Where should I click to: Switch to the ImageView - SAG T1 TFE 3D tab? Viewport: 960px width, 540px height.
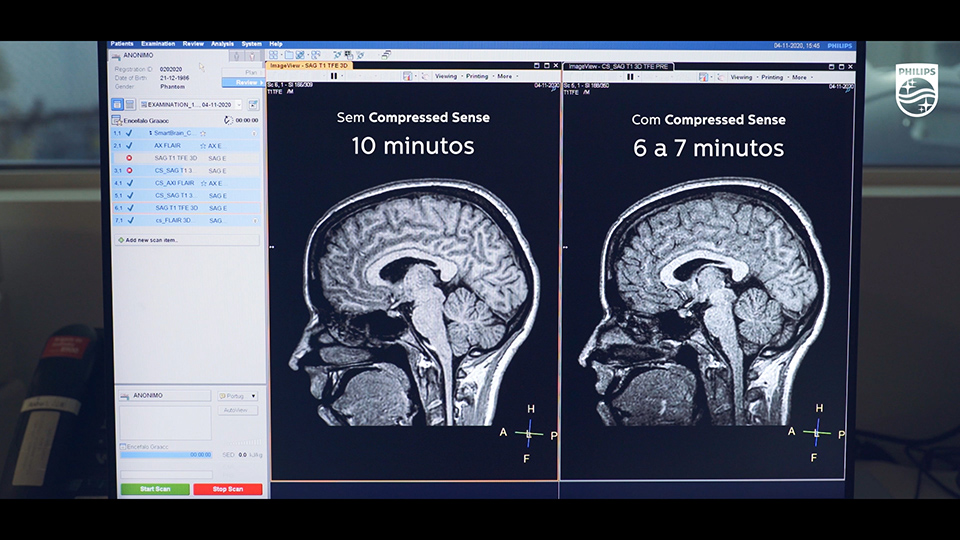coord(310,66)
